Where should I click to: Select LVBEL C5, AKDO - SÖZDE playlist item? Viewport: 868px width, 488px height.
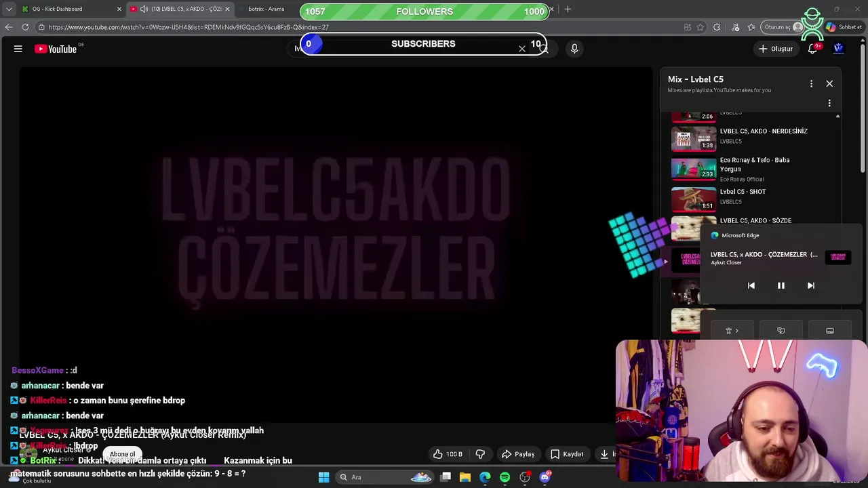click(x=755, y=220)
